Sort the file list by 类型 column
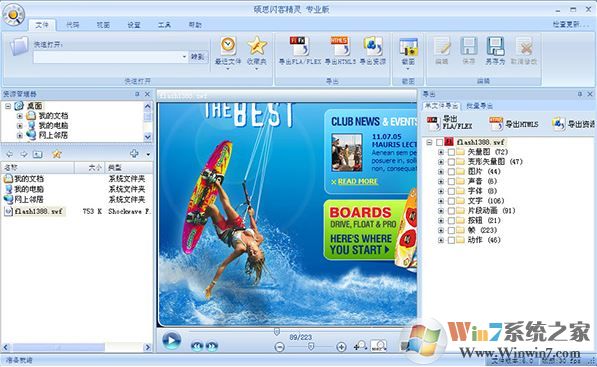This screenshot has width=597, height=367. pos(129,168)
